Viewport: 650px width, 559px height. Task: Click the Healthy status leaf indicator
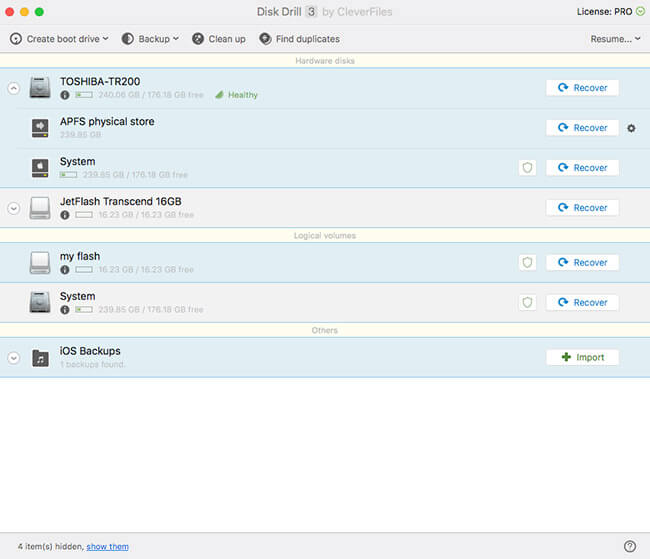(x=218, y=95)
